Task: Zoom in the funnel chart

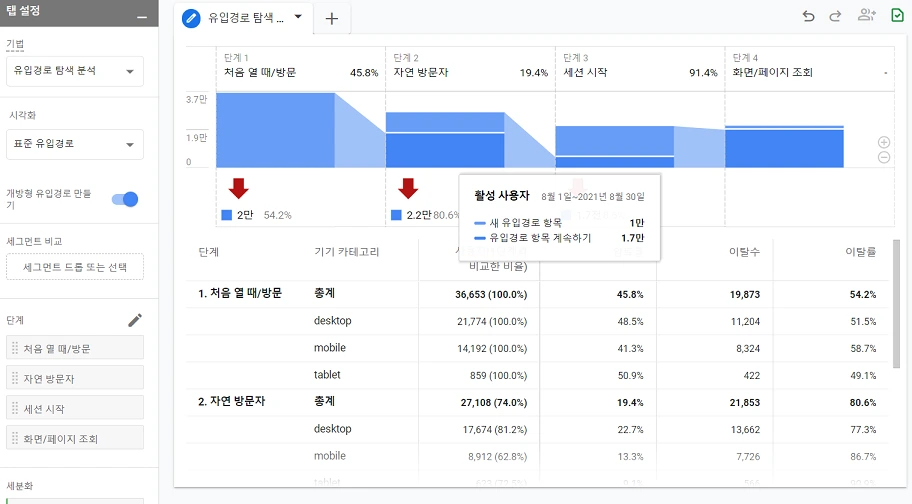Action: coord(884,142)
